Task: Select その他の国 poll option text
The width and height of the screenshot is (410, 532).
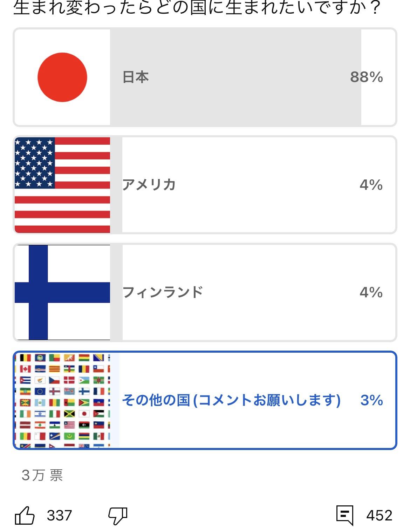Action: click(231, 400)
